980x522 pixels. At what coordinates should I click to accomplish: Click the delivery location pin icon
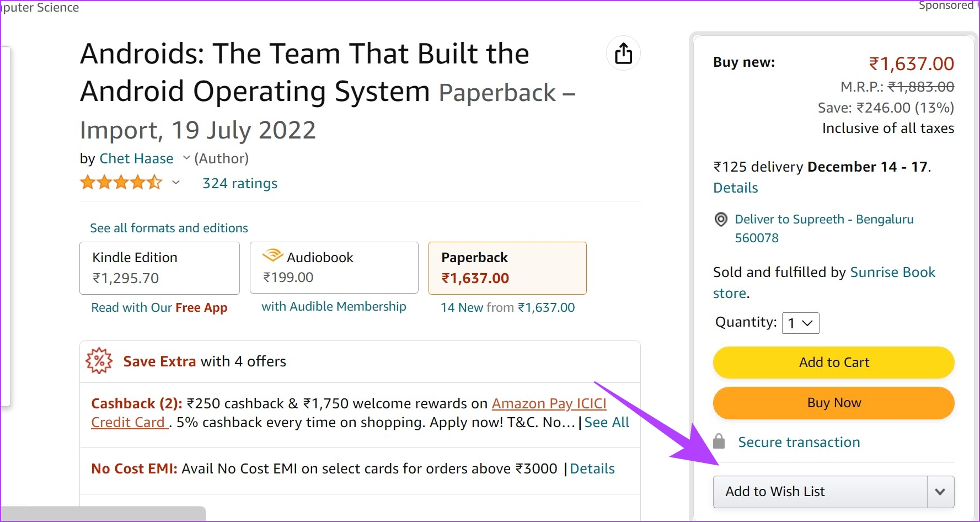(721, 220)
